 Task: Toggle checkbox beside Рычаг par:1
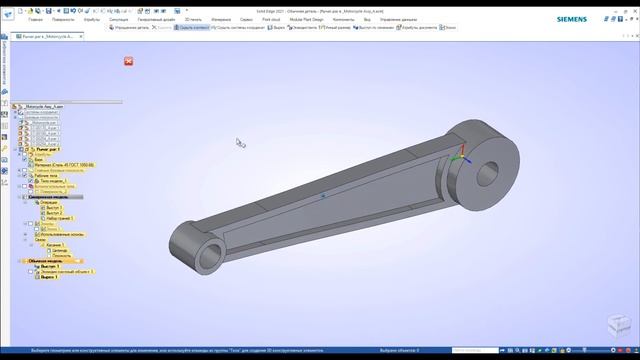point(21,149)
